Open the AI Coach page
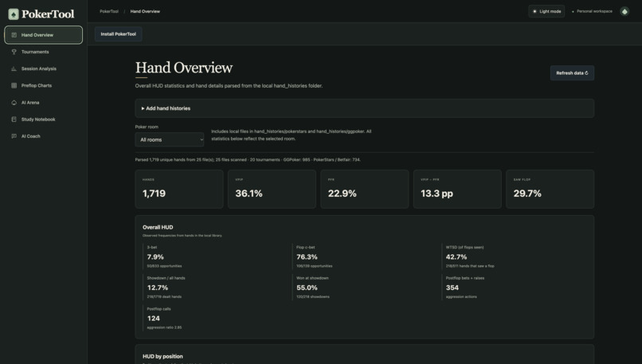Image resolution: width=642 pixels, height=364 pixels. click(x=43, y=136)
